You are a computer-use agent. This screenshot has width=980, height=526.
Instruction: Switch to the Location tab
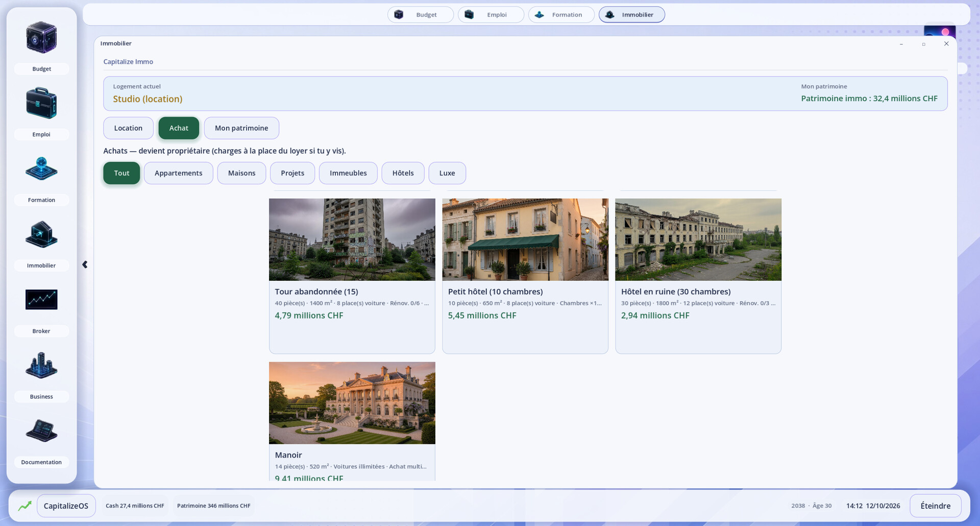(128, 128)
